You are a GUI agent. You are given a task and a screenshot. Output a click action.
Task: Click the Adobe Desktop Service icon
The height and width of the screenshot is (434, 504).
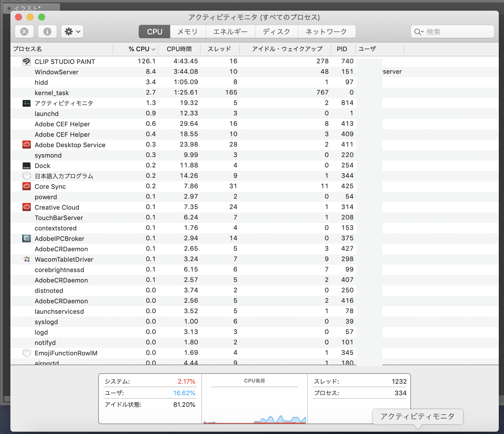click(27, 145)
